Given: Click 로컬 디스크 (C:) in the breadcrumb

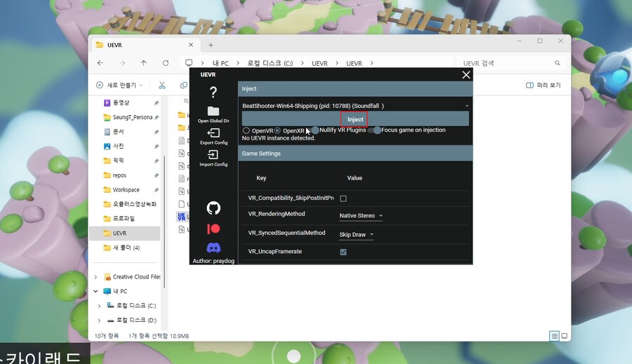Looking at the screenshot, I should tap(270, 63).
